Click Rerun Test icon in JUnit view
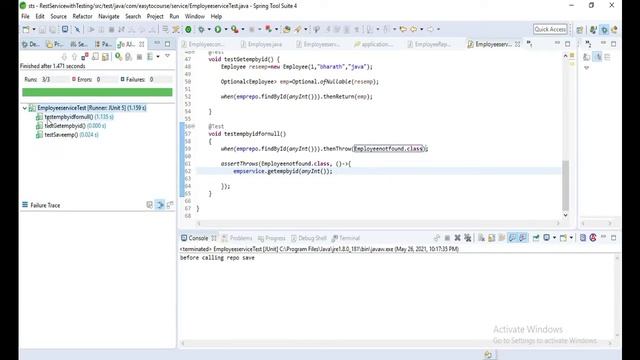The image size is (640, 360). coord(118,56)
